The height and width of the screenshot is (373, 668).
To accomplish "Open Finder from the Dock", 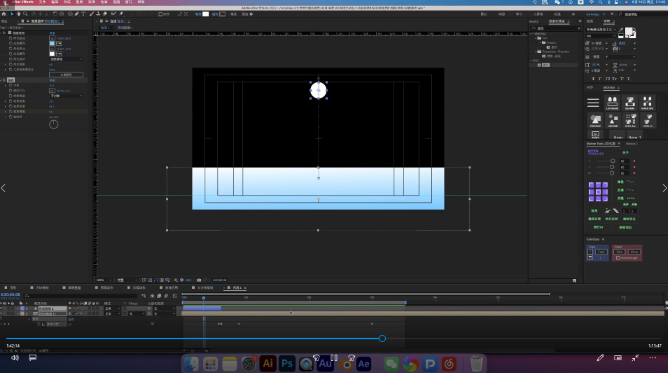I will tap(191, 364).
